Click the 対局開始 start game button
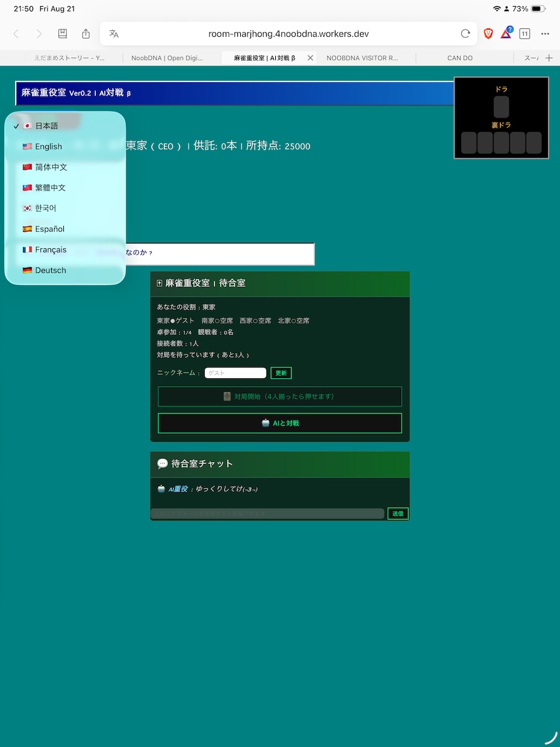This screenshot has width=560, height=747. 280,396
